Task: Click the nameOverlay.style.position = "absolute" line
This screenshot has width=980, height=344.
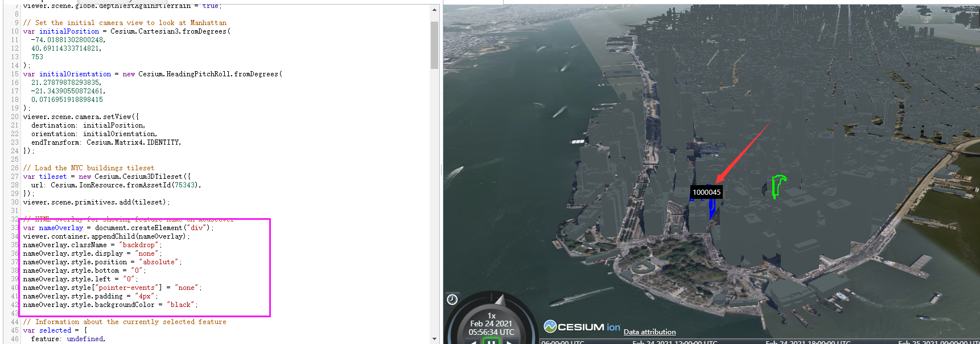Action: (102, 262)
